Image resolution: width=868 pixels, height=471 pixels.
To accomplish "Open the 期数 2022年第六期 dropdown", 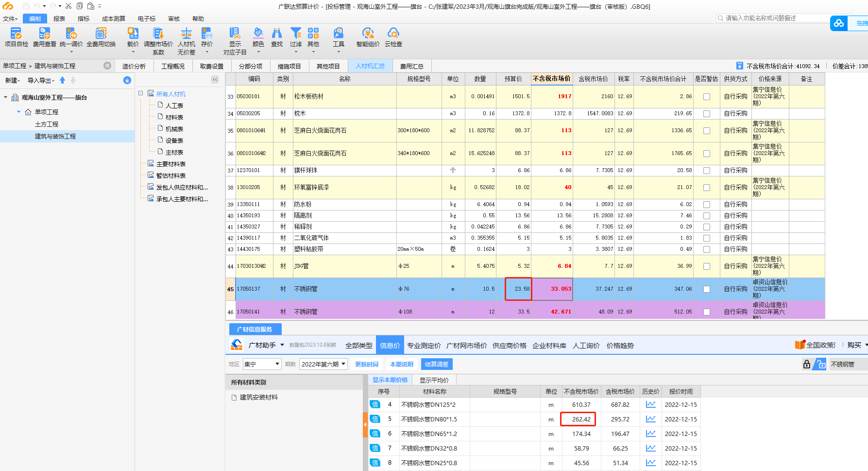I will click(x=323, y=364).
